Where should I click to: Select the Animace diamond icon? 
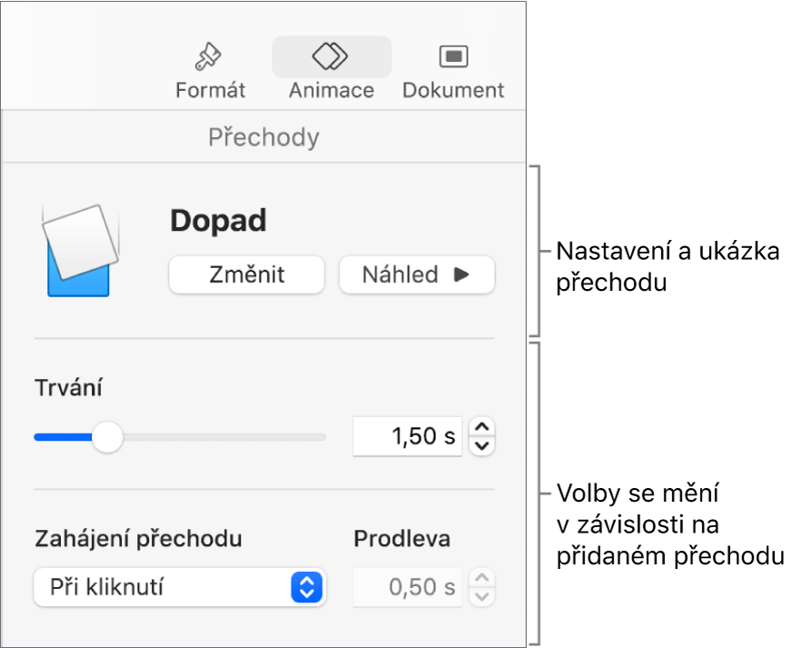click(x=331, y=56)
